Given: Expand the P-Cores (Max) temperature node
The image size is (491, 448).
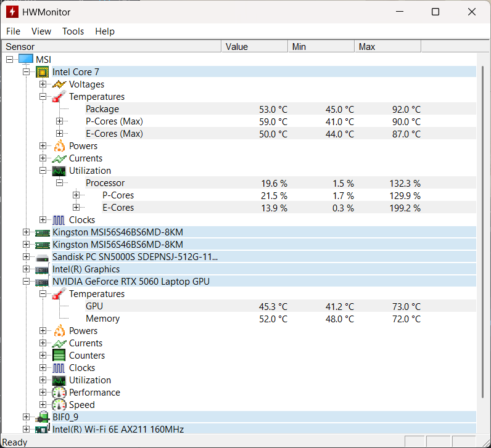Looking at the screenshot, I should pos(60,121).
